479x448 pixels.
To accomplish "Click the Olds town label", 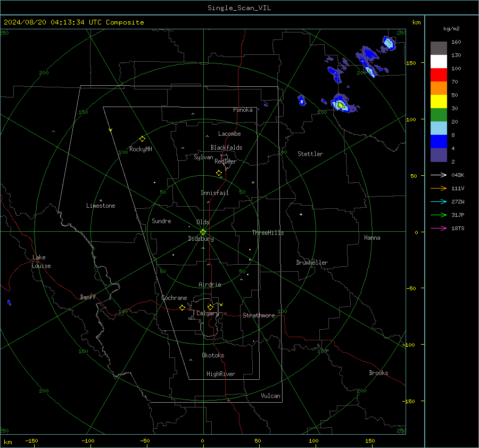I will (x=203, y=222).
